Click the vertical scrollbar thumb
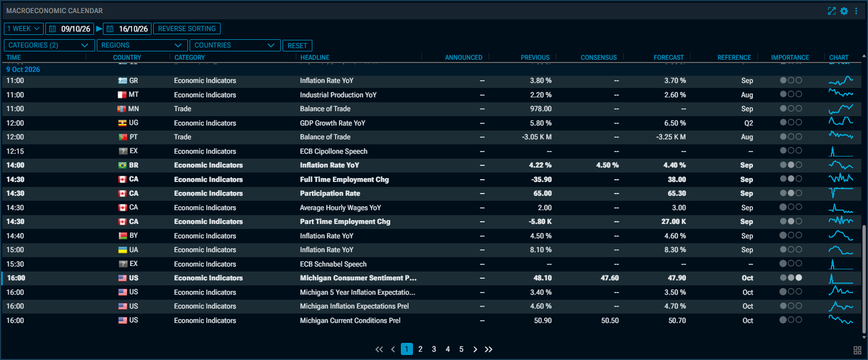 [x=864, y=279]
